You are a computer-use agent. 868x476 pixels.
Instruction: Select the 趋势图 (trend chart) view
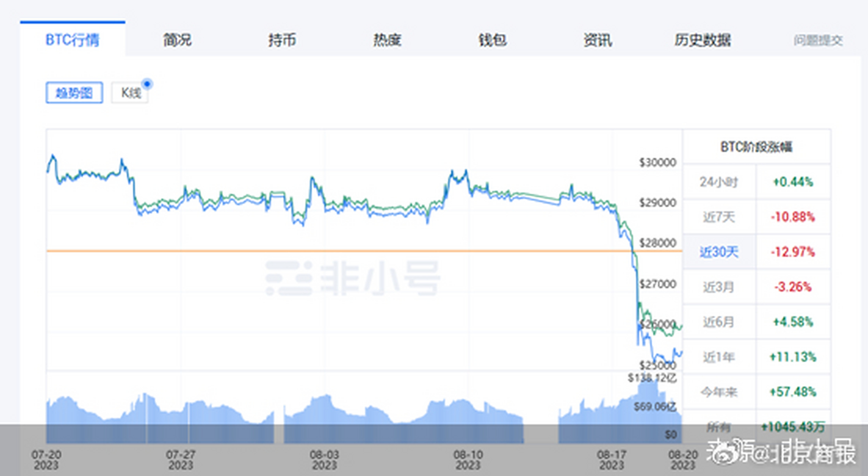(74, 92)
